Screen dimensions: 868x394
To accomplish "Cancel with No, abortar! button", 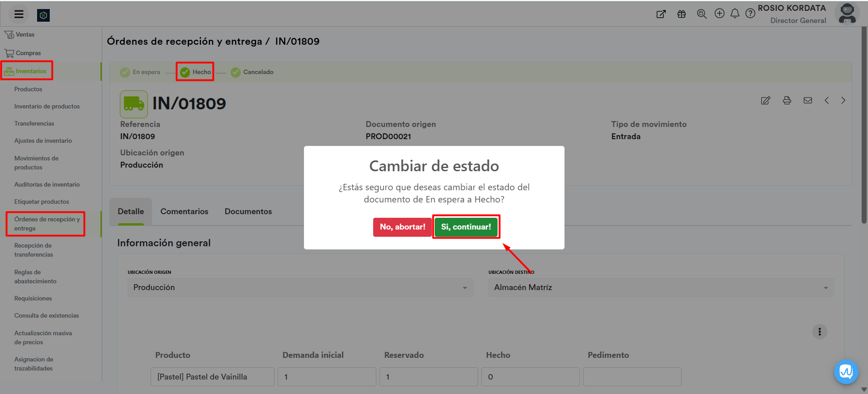I will 402,227.
